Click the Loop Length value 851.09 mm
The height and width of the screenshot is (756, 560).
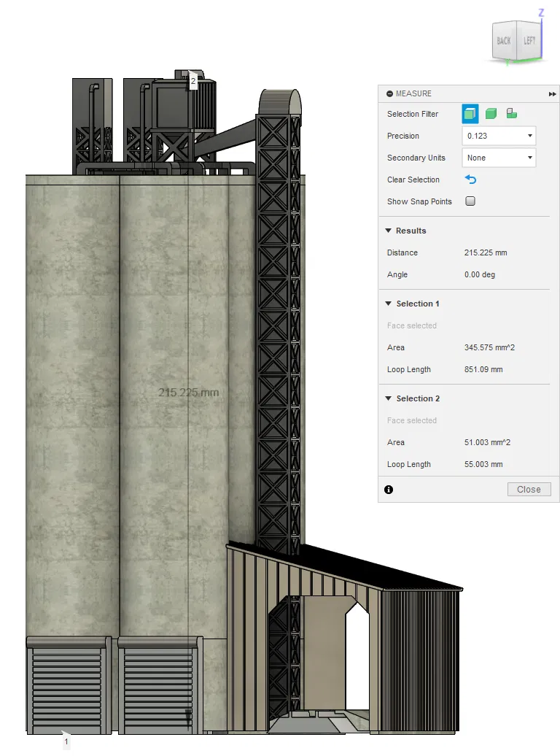tap(483, 369)
